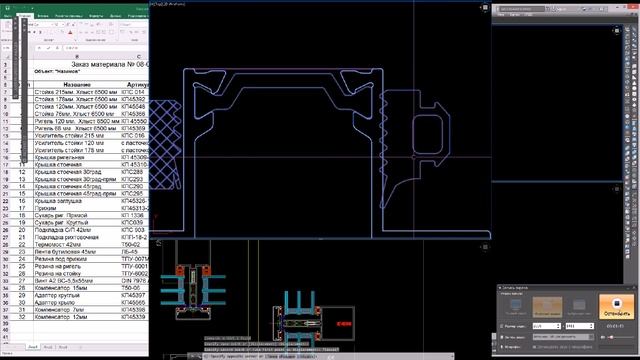
Task: Click the cancel entry X in formula bar
Action: pos(39,48)
